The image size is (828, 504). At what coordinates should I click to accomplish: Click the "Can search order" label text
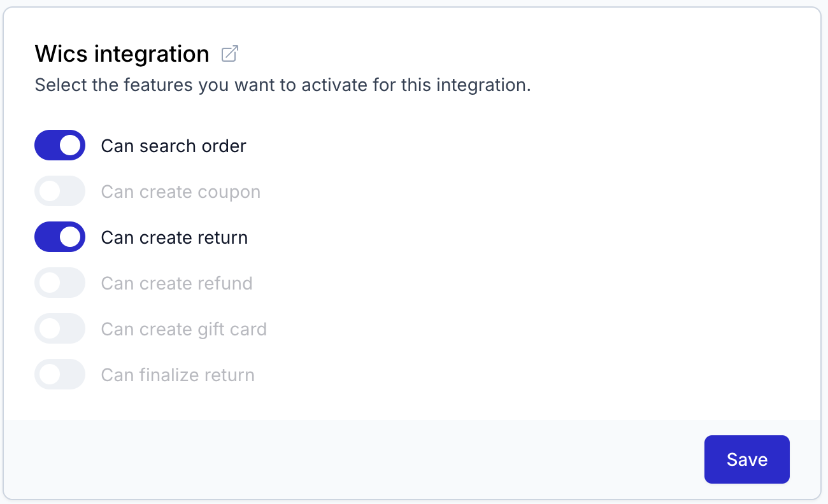(173, 146)
